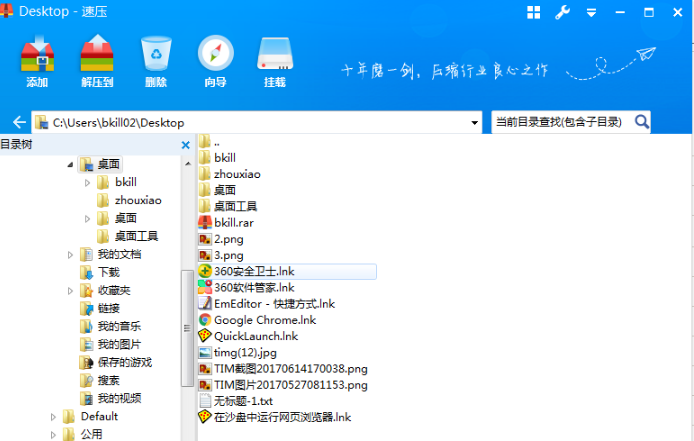Expand the 桌面 subfolder in directory tree
This screenshot has height=441, width=694.
[87, 218]
